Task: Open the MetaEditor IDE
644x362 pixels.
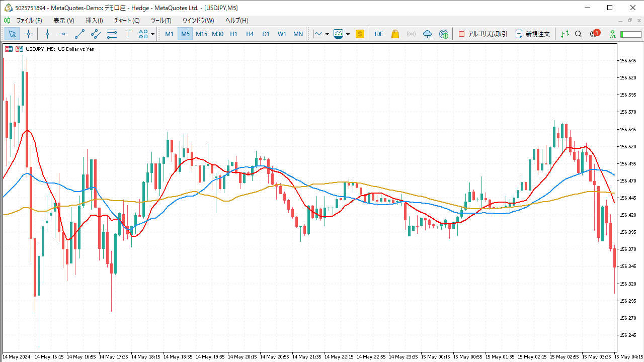Action: tap(379, 34)
